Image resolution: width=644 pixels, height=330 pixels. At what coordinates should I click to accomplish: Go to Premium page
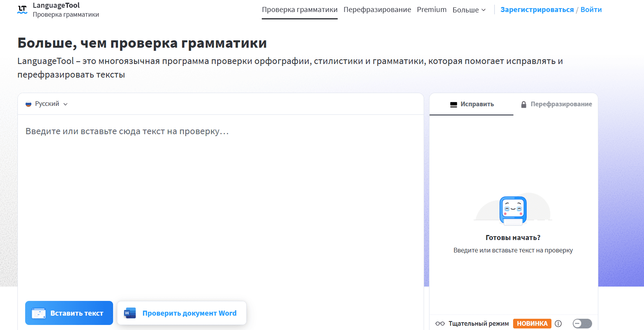pos(431,10)
